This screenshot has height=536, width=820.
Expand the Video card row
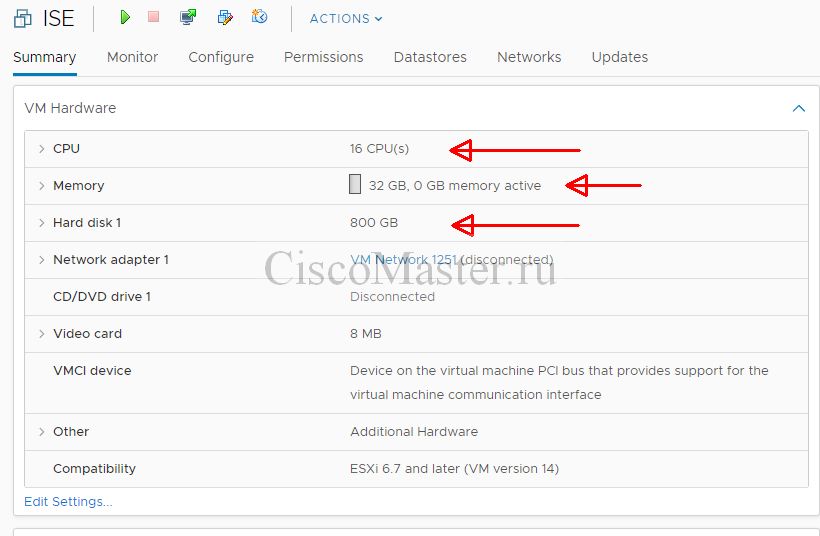pos(41,334)
